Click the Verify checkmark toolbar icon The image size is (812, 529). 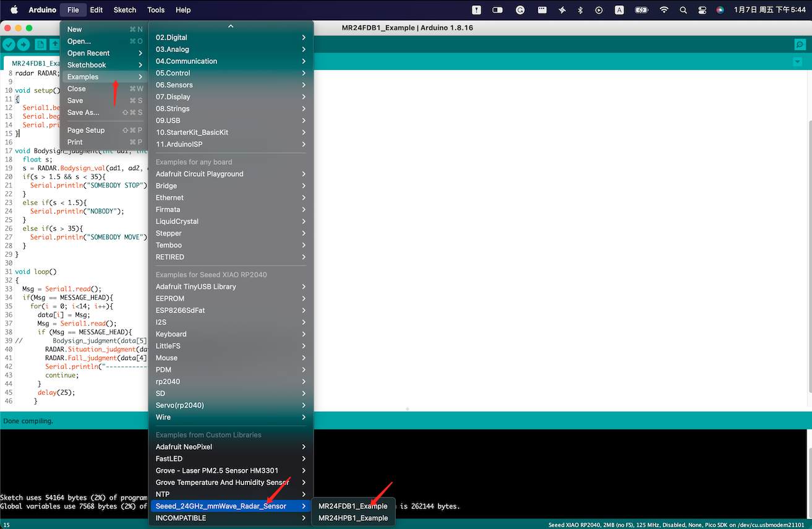9,45
